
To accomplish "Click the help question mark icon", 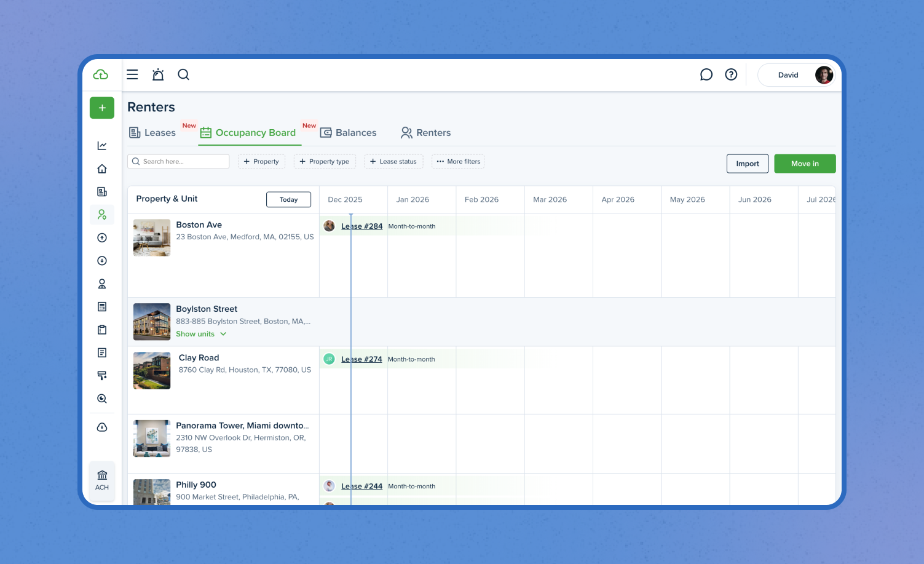I will tap(731, 74).
